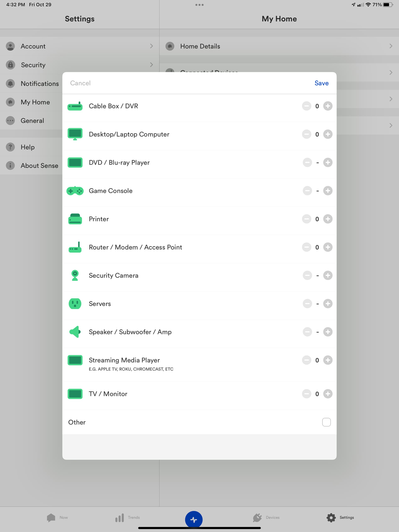Tap the blue Sense center button
Viewport: 399px width, 532px height.
coord(193,520)
